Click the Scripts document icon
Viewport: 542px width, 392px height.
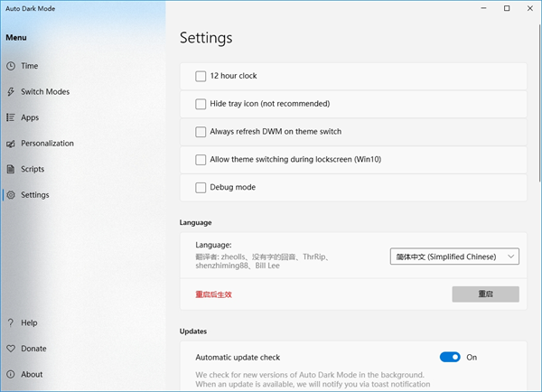[x=11, y=169]
